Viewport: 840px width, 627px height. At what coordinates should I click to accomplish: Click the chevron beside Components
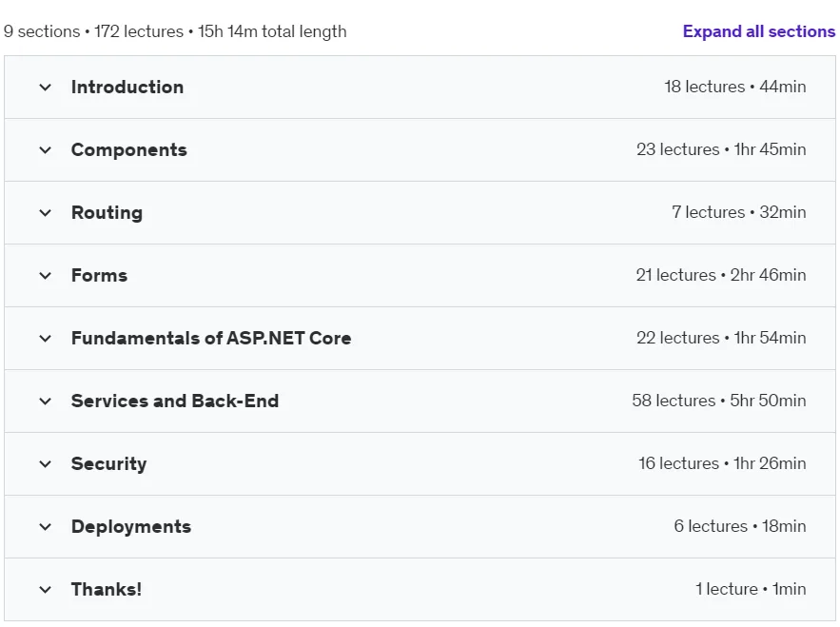click(x=46, y=150)
